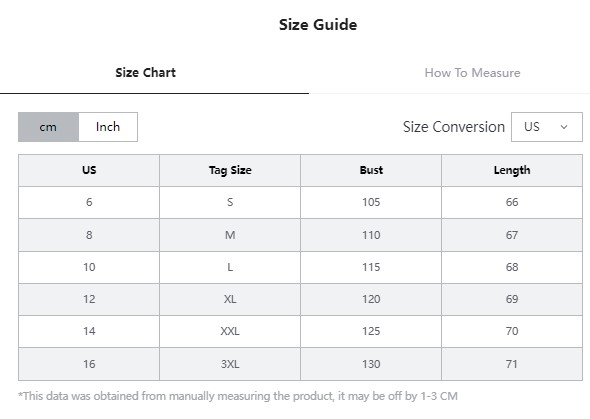This screenshot has height=419, width=590.
Task: Click the Size Guide title
Action: click(x=318, y=25)
